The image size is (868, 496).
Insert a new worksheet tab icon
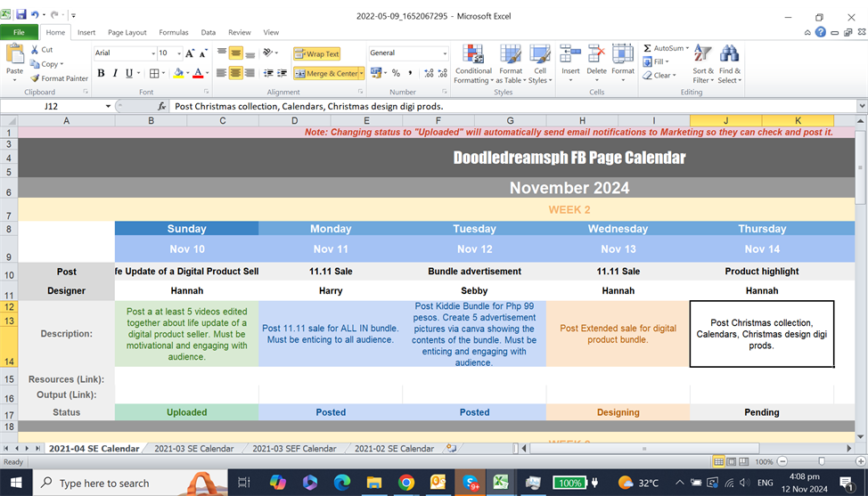coord(452,449)
